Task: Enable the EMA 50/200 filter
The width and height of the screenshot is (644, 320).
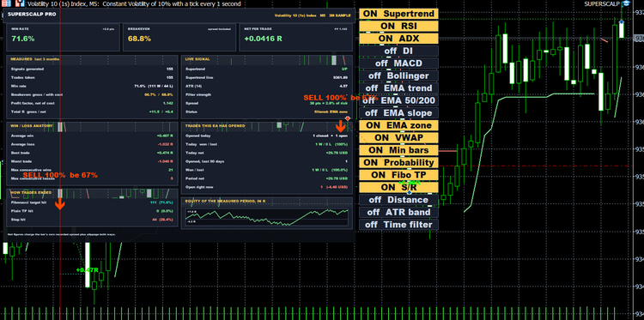Action: (x=398, y=100)
